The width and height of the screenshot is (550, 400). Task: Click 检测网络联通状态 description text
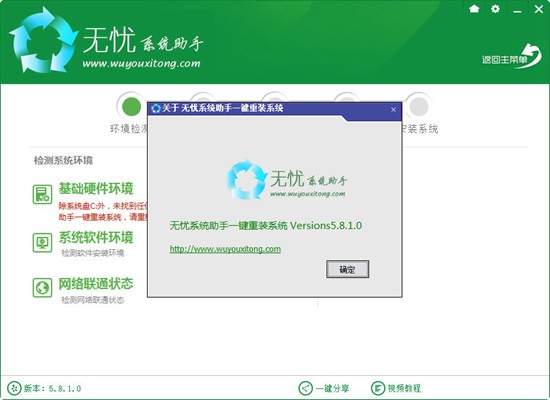pyautogui.click(x=93, y=300)
